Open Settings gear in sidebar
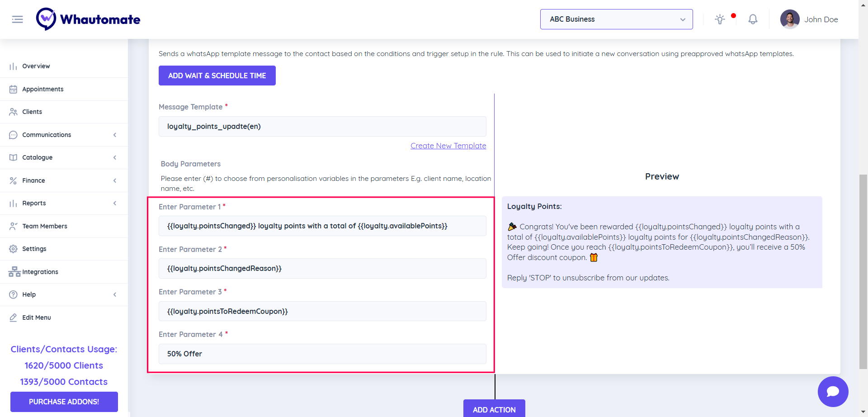 pos(14,249)
